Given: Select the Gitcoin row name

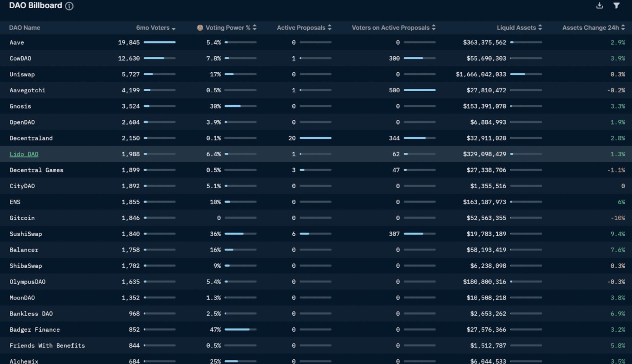Looking at the screenshot, I should click(22, 218).
